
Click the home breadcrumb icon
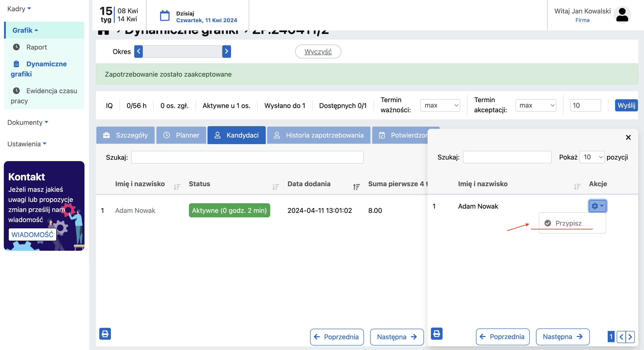[104, 32]
